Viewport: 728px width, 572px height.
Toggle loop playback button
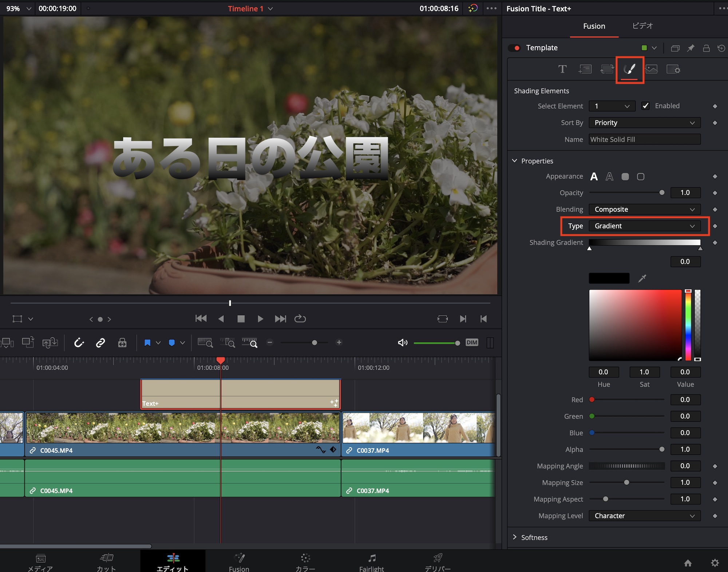tap(300, 319)
